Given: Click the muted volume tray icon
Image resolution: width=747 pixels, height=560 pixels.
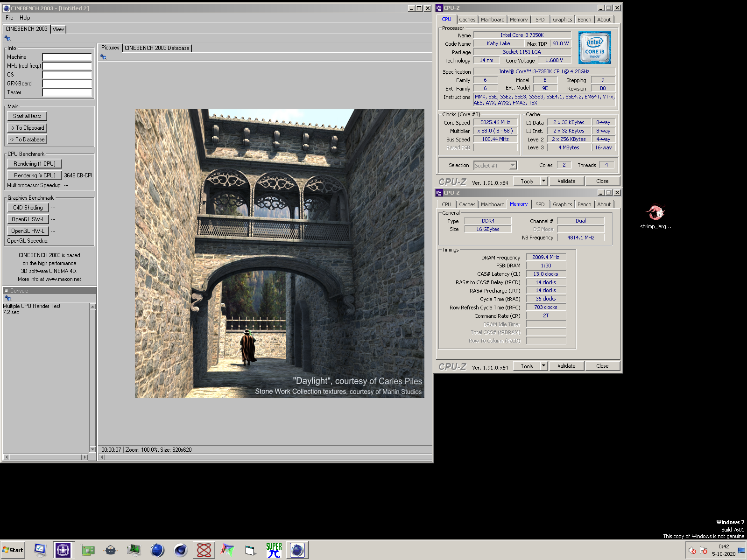Looking at the screenshot, I should coord(692,551).
